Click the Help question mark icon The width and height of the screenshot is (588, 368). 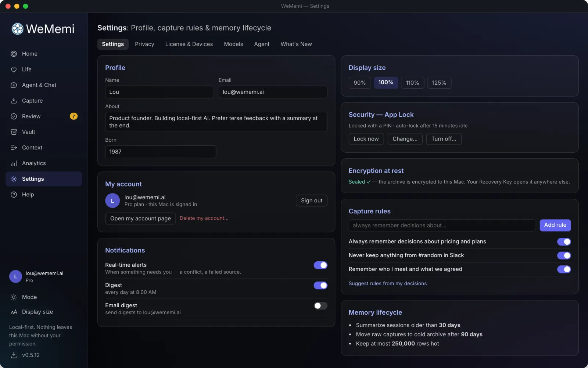point(14,195)
